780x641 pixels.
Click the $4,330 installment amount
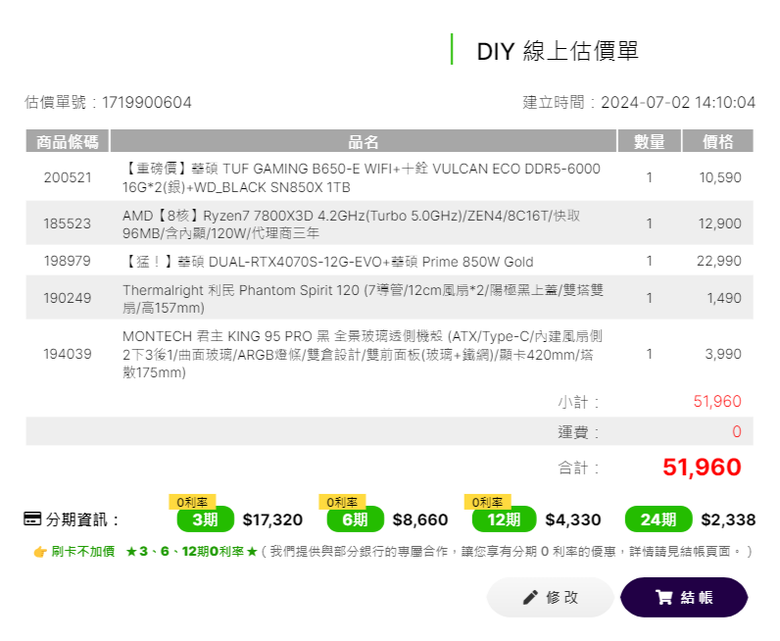(573, 520)
